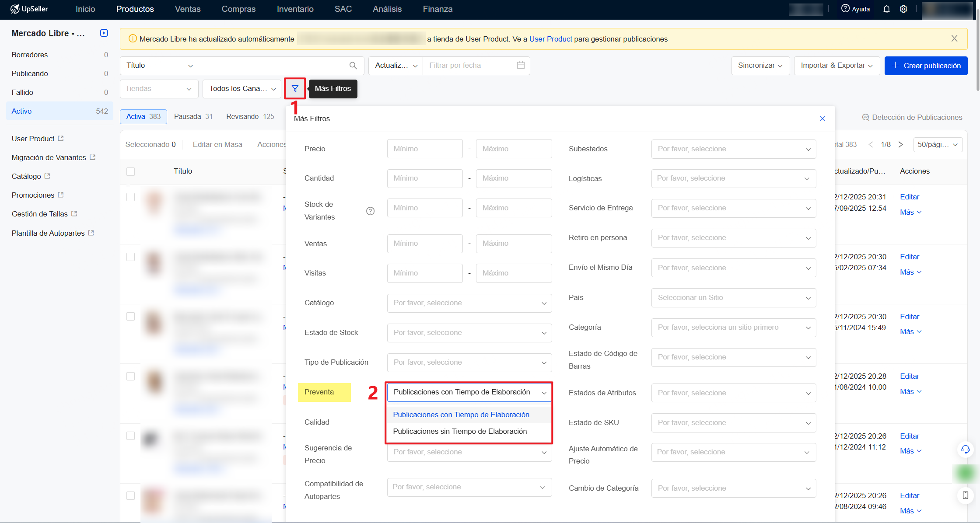980x523 pixels.
Task: Switch to the Revisando tab
Action: [250, 117]
